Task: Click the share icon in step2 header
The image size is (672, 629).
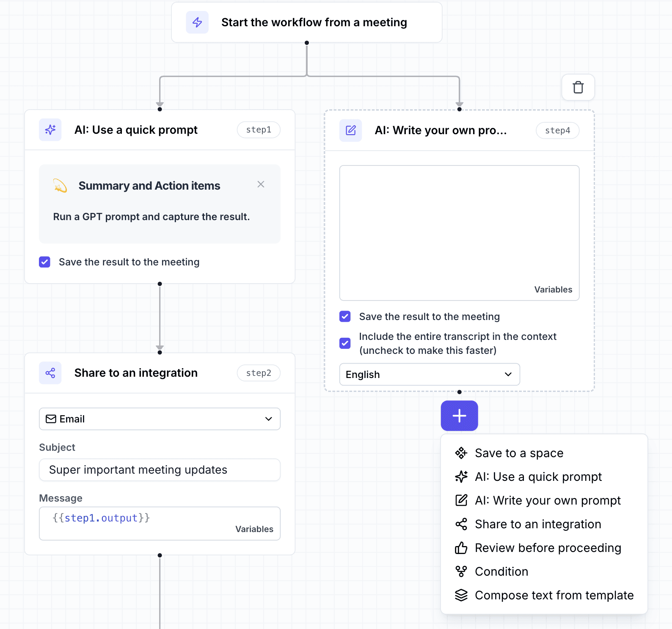Action: pos(50,373)
